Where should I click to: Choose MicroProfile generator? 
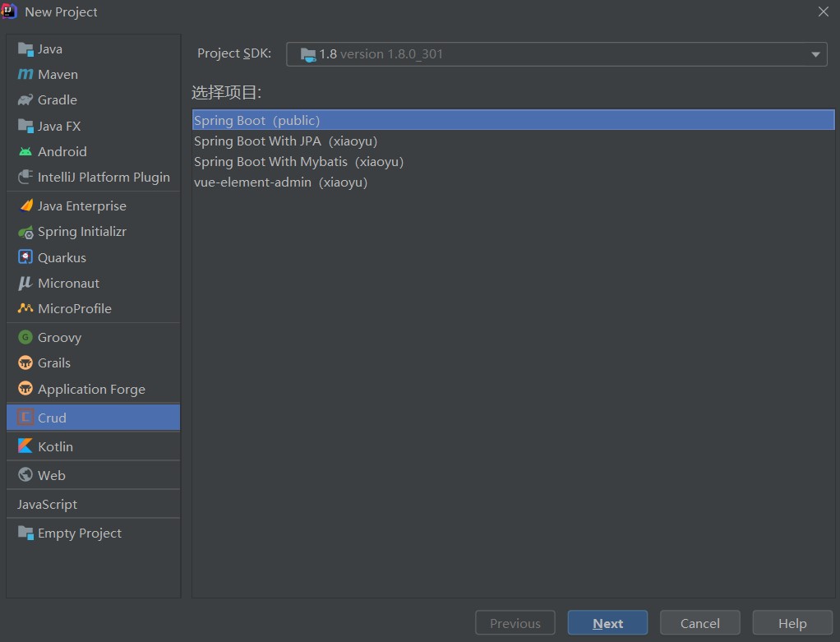(x=93, y=309)
